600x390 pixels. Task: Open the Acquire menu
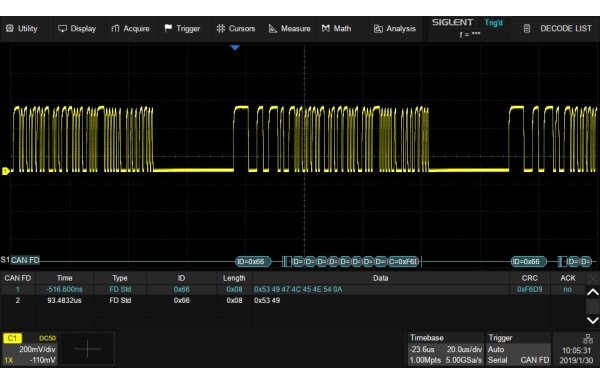tap(130, 29)
